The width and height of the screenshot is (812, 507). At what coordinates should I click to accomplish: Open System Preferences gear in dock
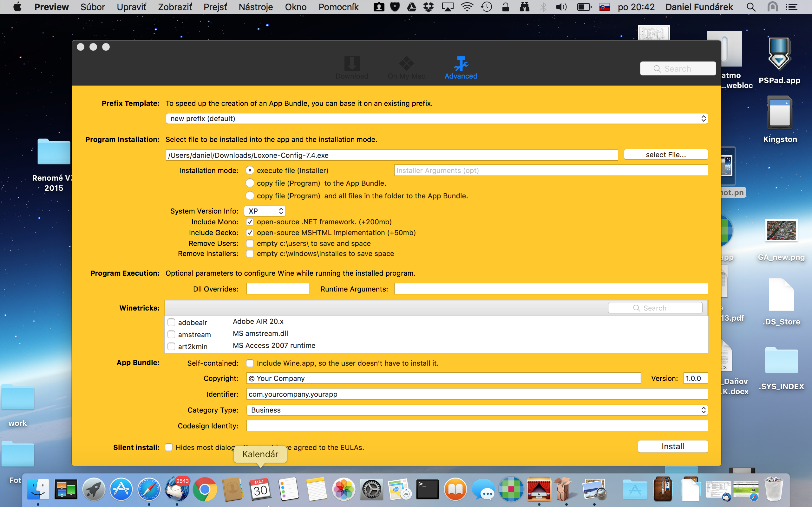(x=371, y=489)
